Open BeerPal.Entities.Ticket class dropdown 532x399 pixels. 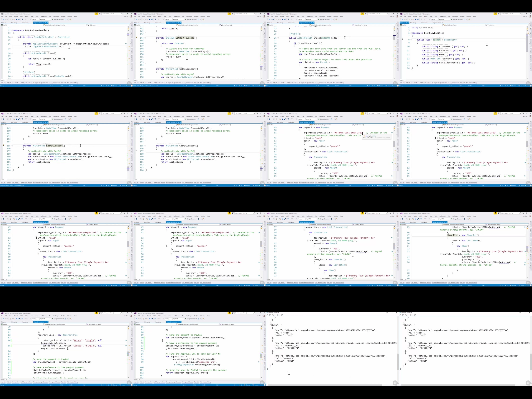[464, 25]
